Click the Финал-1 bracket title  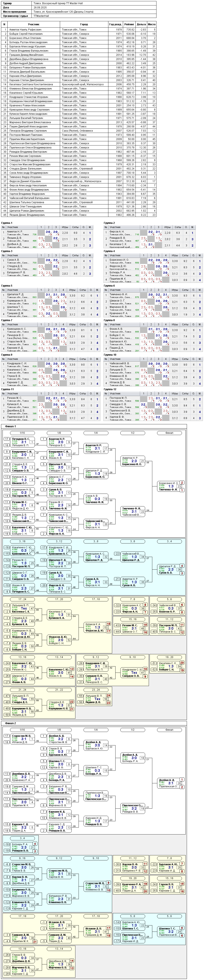click(x=11, y=426)
